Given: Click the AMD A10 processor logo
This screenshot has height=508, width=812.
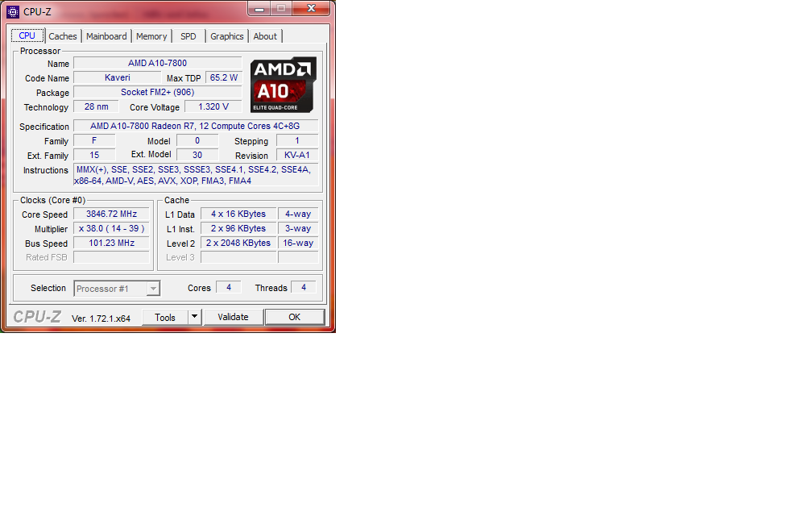Looking at the screenshot, I should (x=284, y=85).
